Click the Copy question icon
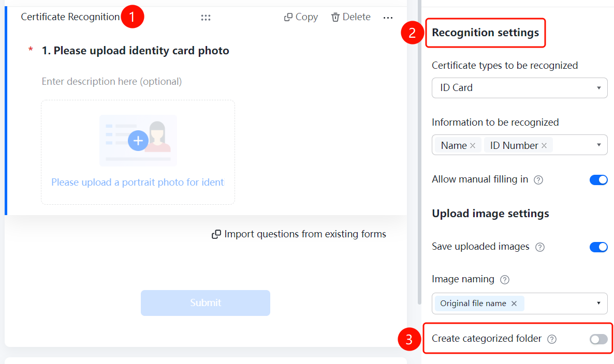Image resolution: width=614 pixels, height=364 pixels. (x=288, y=17)
